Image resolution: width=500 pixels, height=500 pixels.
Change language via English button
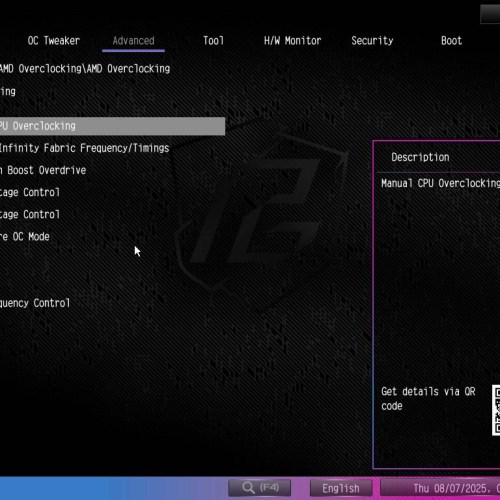[341, 488]
